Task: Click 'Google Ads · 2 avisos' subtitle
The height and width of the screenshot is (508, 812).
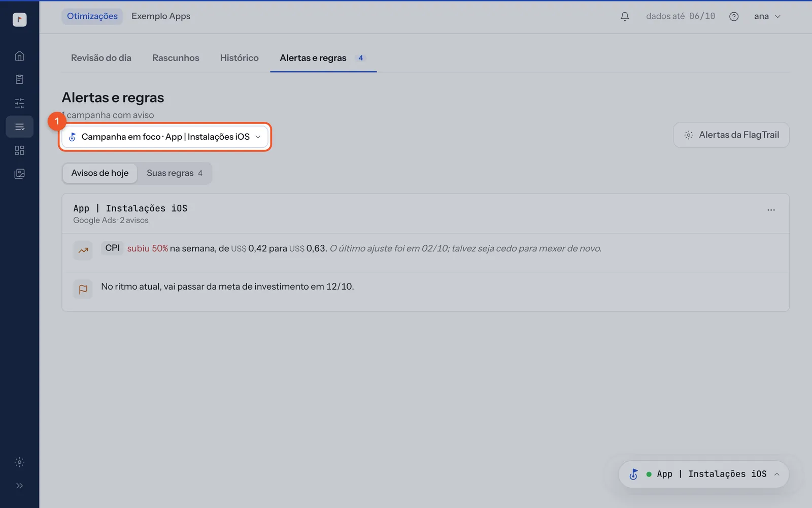Action: [111, 220]
